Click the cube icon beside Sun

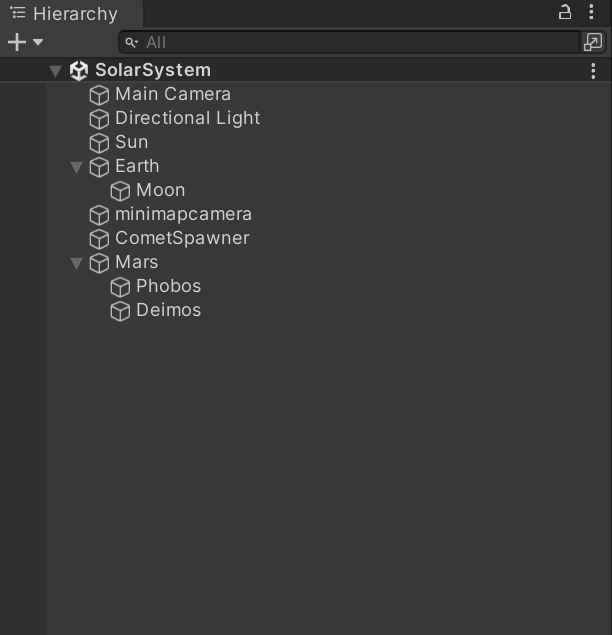point(99,143)
